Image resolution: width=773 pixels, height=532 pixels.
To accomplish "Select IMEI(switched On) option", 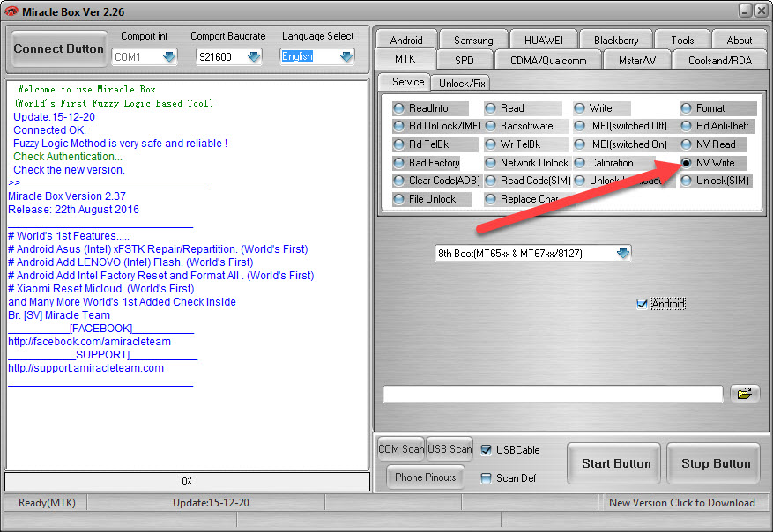I will (x=622, y=144).
